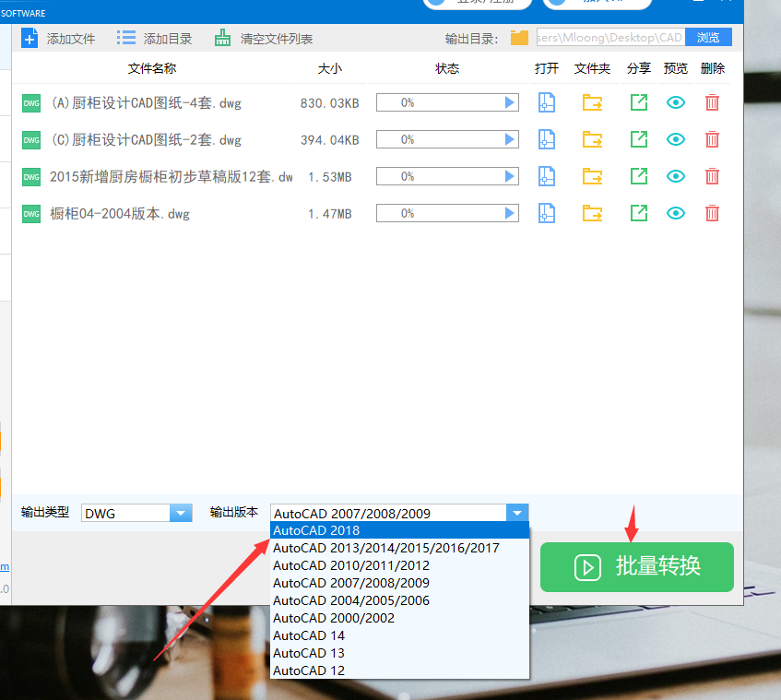Open folder icon for 橱柜04-2004版本.dwg

click(x=592, y=213)
